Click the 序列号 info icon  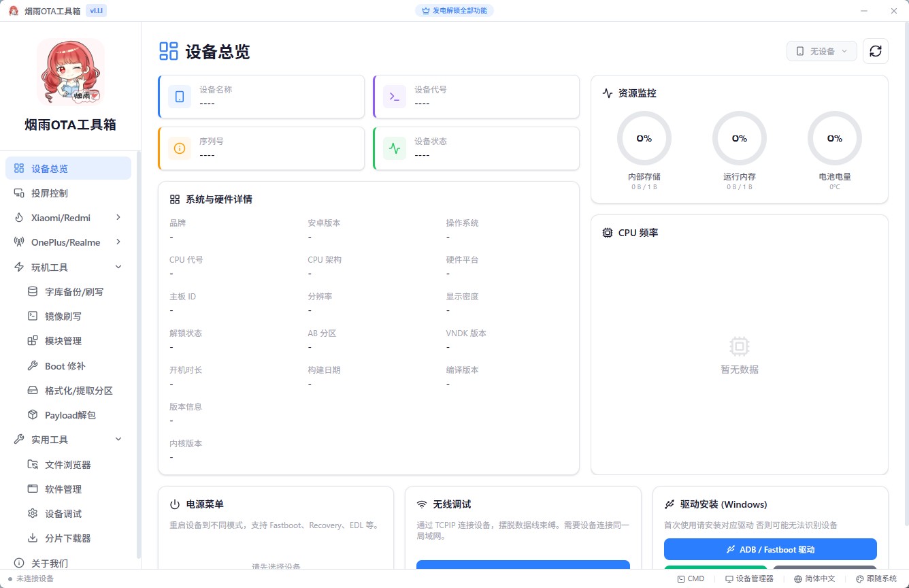tap(180, 148)
